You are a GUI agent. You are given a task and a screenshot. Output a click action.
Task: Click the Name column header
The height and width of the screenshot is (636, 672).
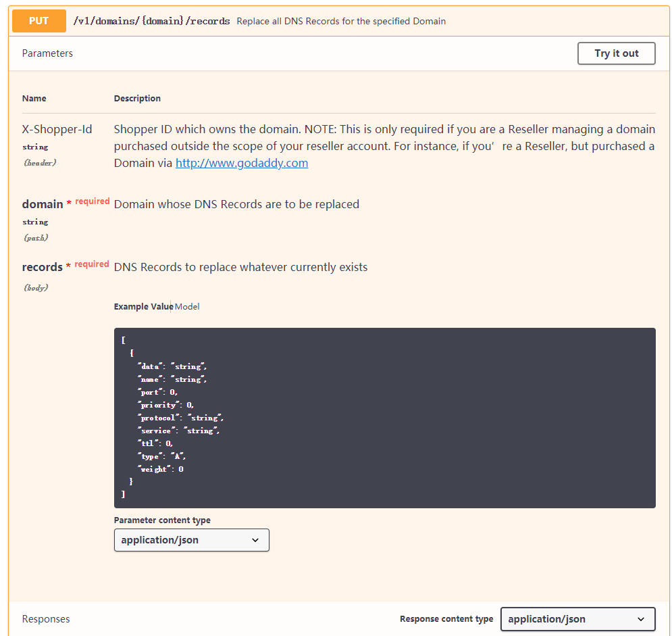coord(34,98)
